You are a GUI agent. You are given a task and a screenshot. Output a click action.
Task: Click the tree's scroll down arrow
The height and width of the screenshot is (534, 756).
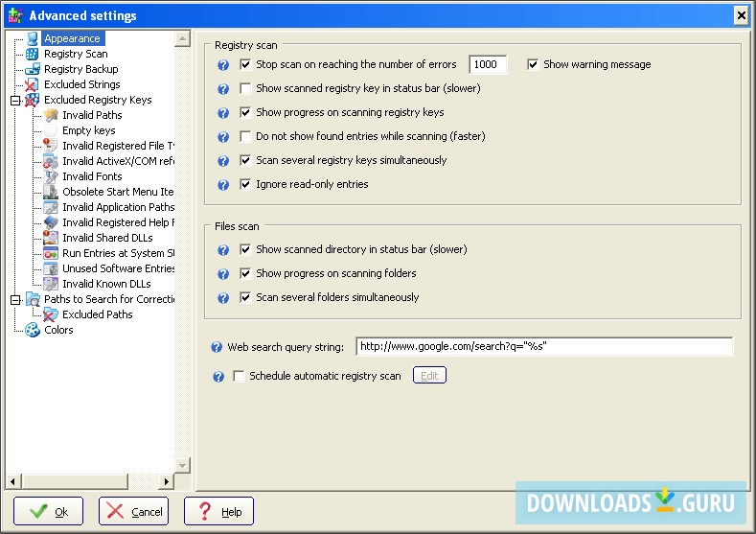pos(182,466)
